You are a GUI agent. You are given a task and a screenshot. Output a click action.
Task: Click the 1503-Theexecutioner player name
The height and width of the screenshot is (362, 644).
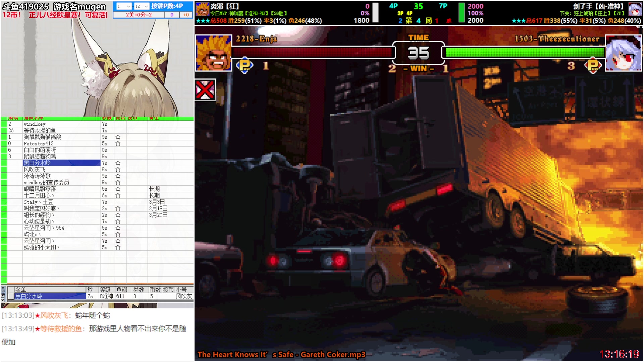point(557,39)
